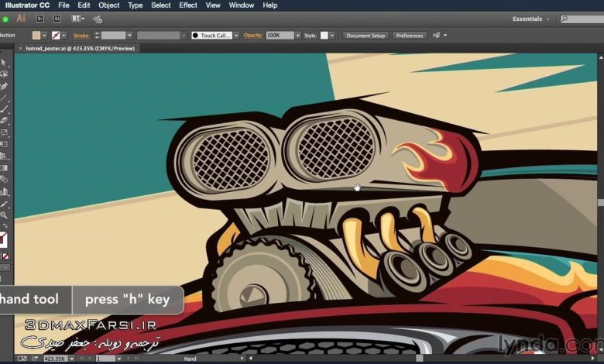
Task: Open the zoom level dropdown in status bar
Action: (x=72, y=359)
